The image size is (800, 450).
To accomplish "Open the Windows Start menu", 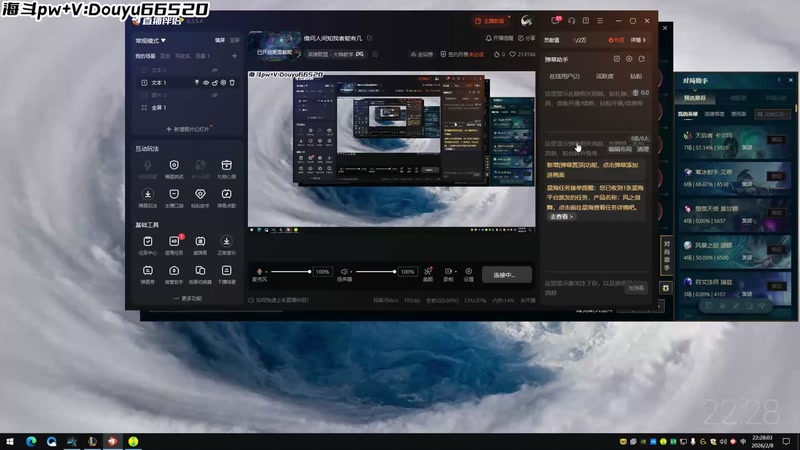I will pyautogui.click(x=10, y=441).
